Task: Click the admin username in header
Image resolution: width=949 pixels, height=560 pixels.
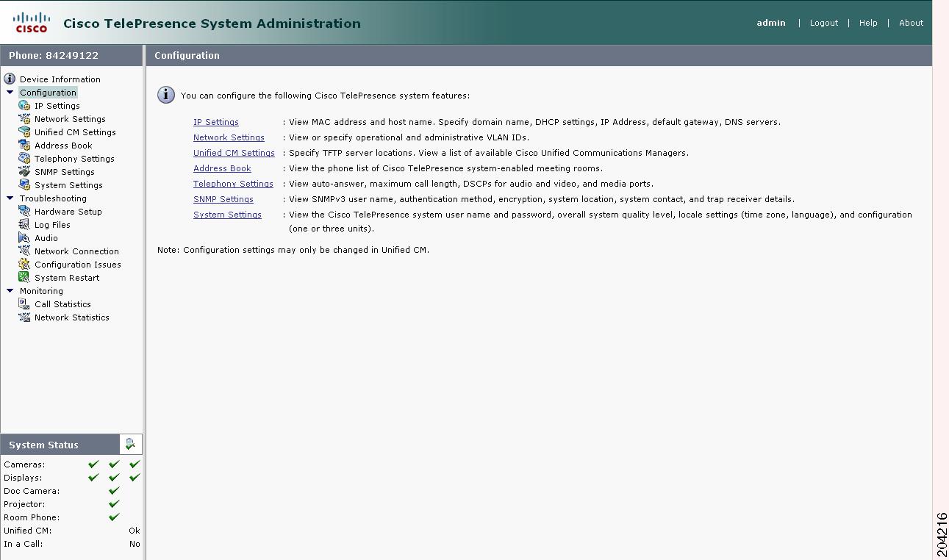Action: coord(771,23)
